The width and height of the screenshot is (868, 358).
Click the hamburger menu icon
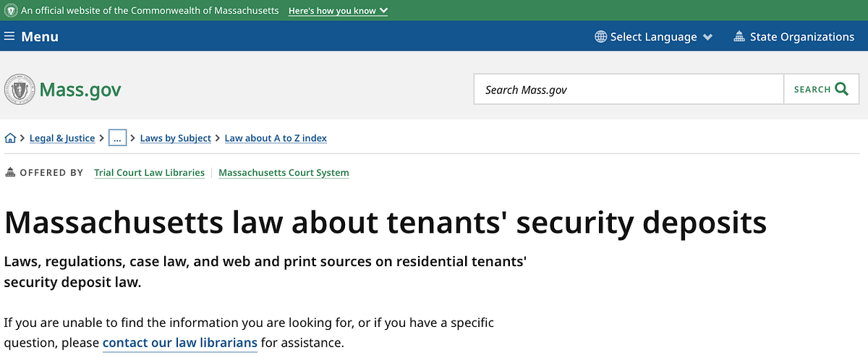coord(9,37)
